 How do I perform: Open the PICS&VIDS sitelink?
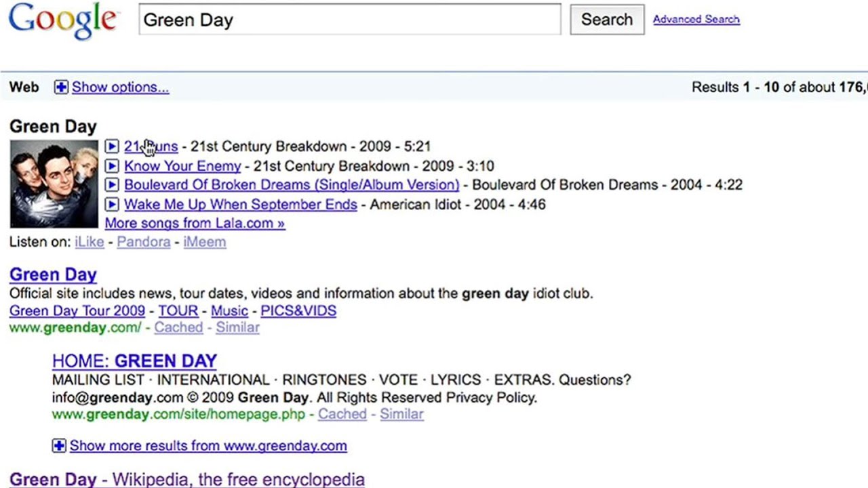(x=298, y=310)
